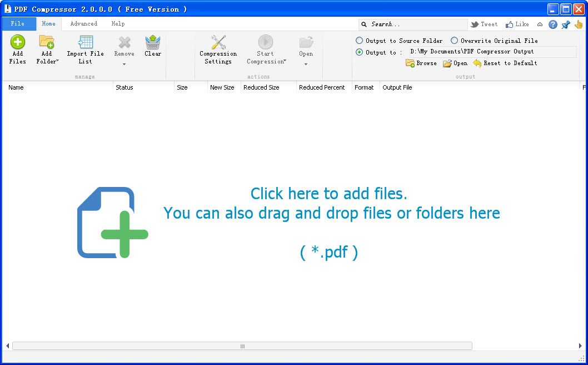Expand the Start Compression dropdown arrow

(285, 61)
